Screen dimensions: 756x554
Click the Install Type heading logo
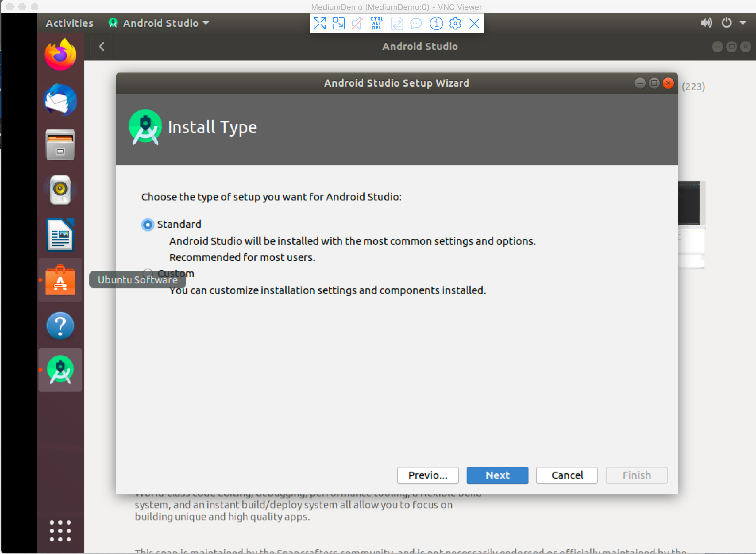(145, 127)
